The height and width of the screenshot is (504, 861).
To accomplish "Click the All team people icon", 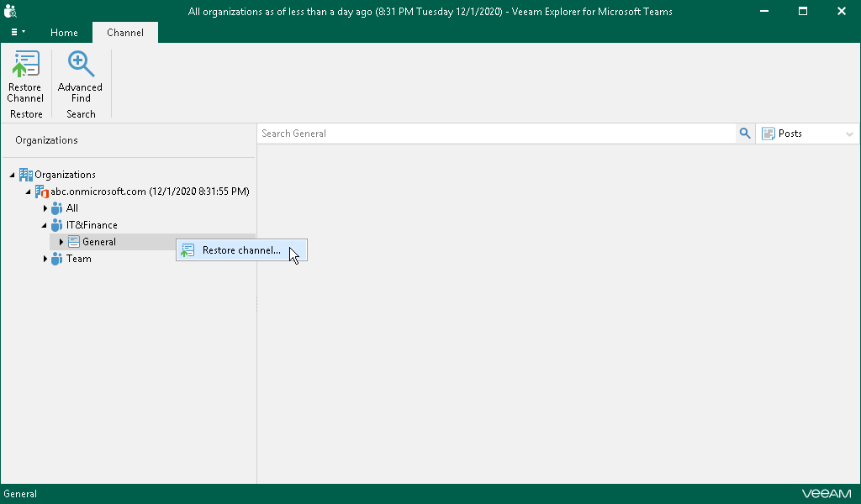I will (56, 208).
